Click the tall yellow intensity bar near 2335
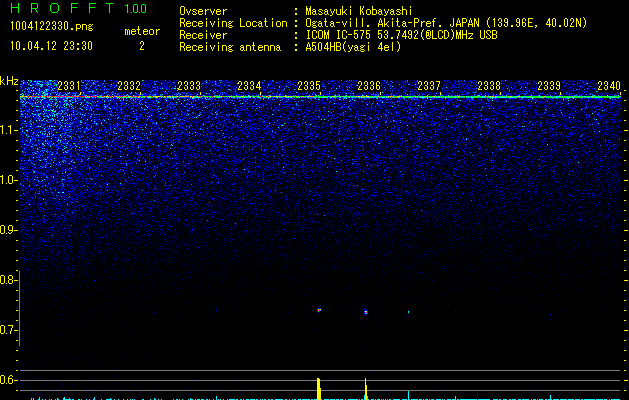 click(319, 389)
